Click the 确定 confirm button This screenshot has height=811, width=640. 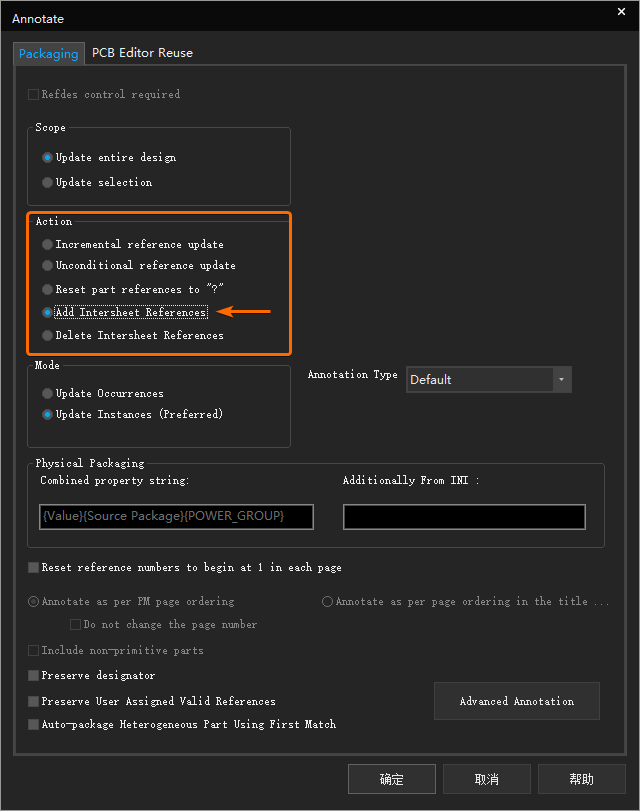tap(391, 779)
